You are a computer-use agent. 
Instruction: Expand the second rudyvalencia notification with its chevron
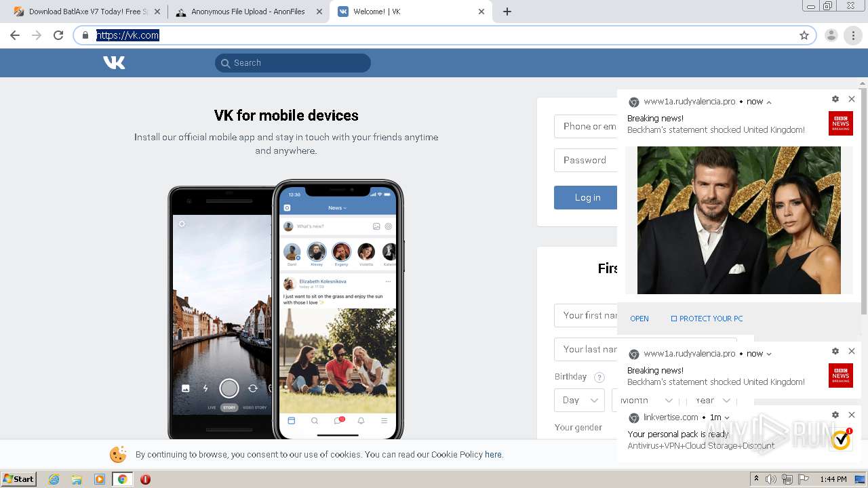click(x=769, y=354)
